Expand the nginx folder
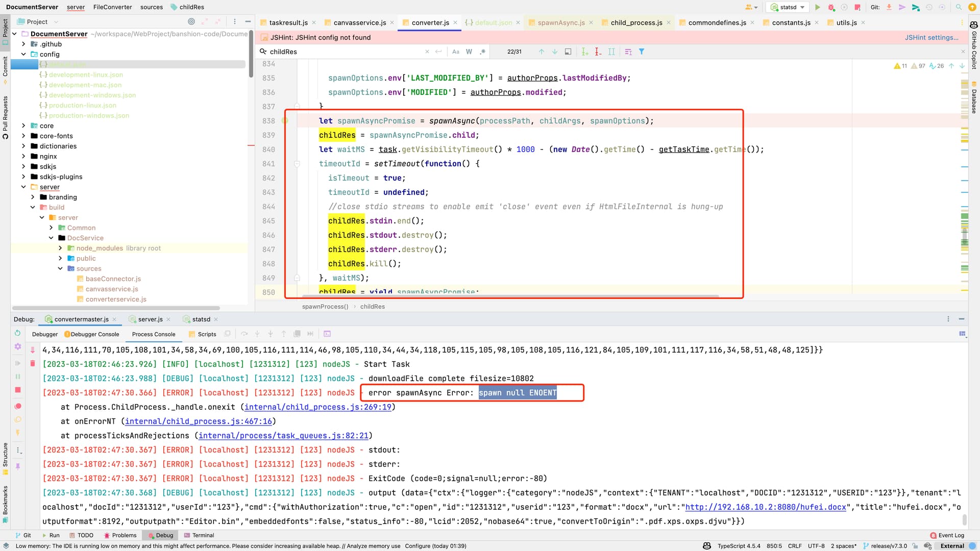The height and width of the screenshot is (551, 980). [23, 156]
